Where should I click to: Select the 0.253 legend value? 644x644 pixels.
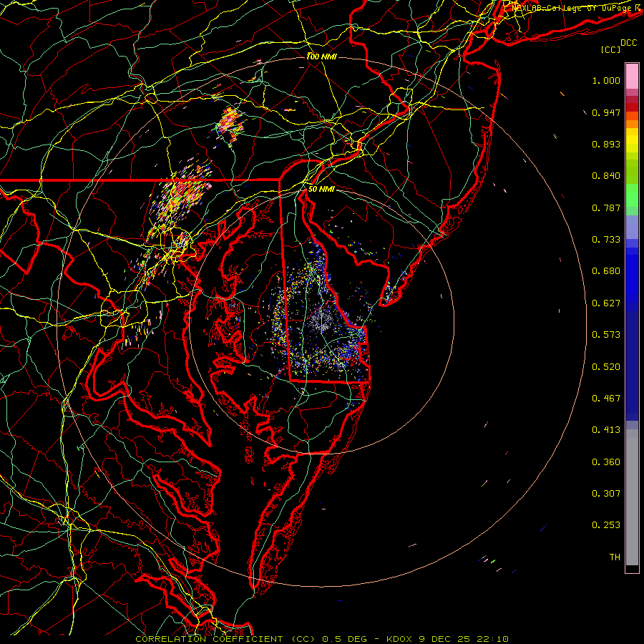point(606,525)
